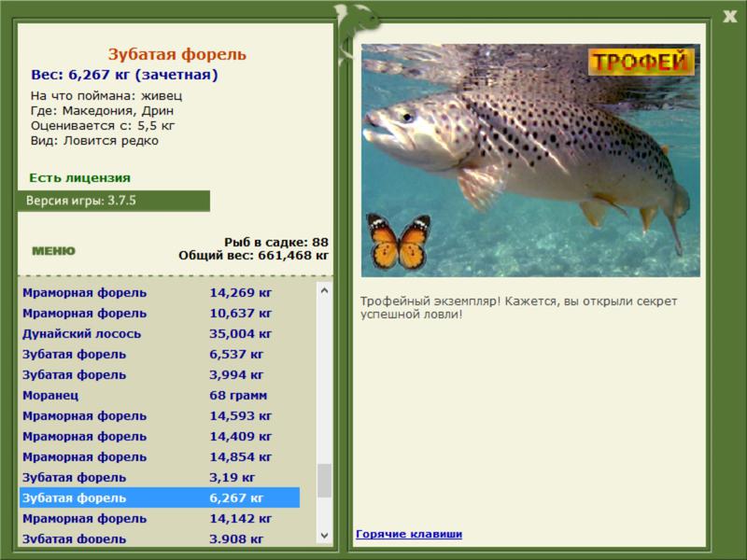Click the ТРОФЕЙ badge on fish photo
This screenshot has width=747, height=560.
pos(641,62)
